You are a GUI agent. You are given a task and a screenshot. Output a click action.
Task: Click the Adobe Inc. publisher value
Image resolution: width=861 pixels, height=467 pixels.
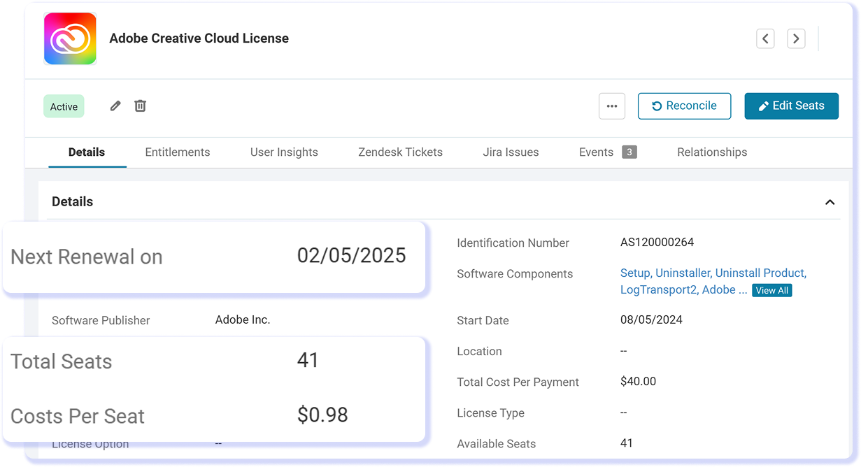[243, 320]
